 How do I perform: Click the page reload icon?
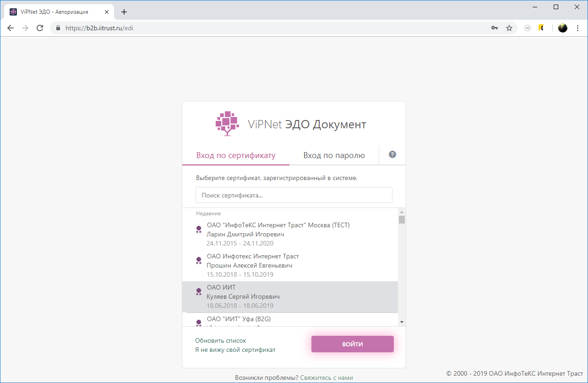tap(40, 28)
